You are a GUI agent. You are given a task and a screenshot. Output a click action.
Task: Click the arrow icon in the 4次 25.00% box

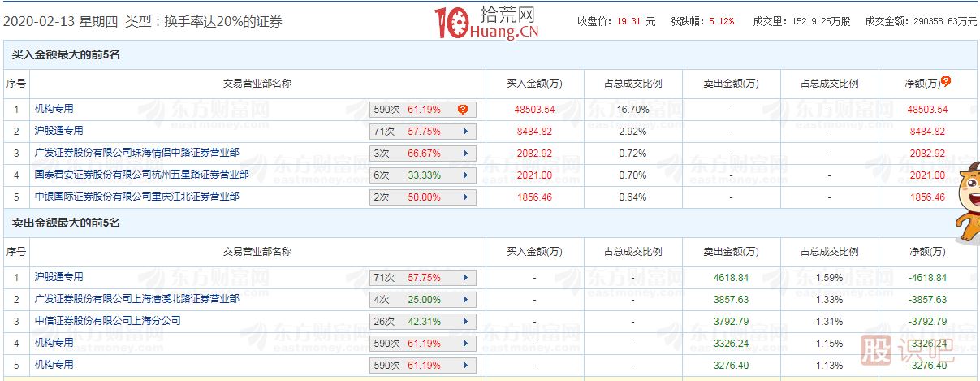pos(464,300)
